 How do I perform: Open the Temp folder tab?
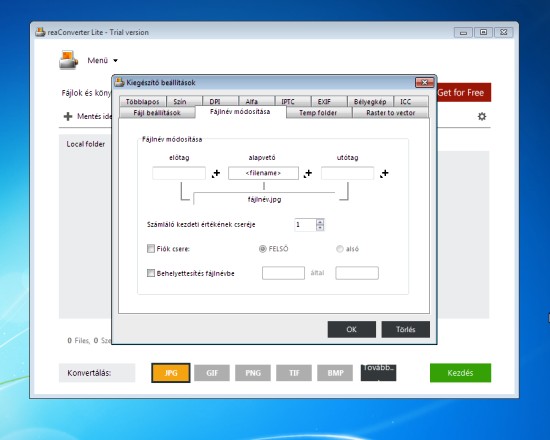pos(318,113)
